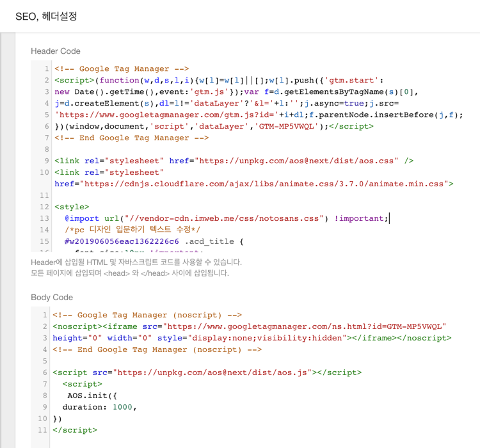480x448 pixels.
Task: Click the '<!-- Google Tag Manager (noscript) -->' body comment
Action: [x=147, y=315]
